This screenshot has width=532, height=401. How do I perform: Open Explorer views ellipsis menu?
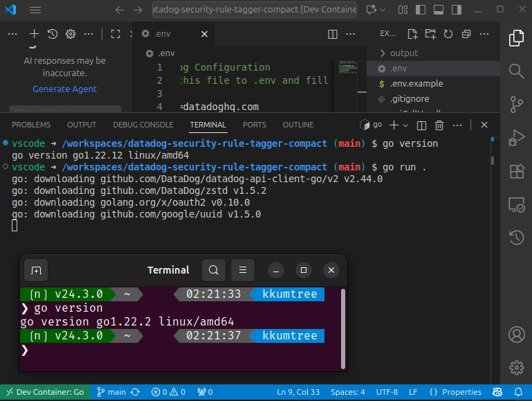[484, 34]
